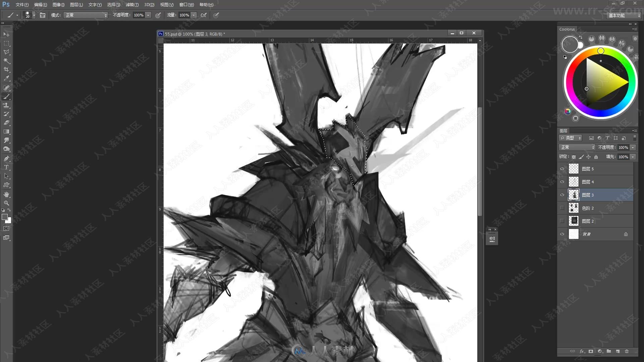This screenshot has width=644, height=362.
Task: Hide layer 图层 5
Action: click(562, 169)
